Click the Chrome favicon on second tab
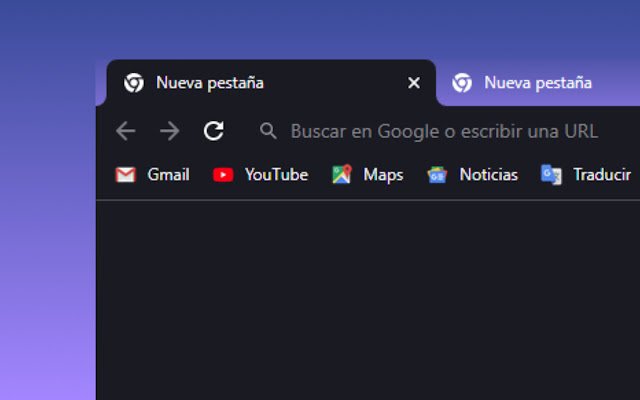Viewport: 640px width, 400px height. (x=462, y=83)
